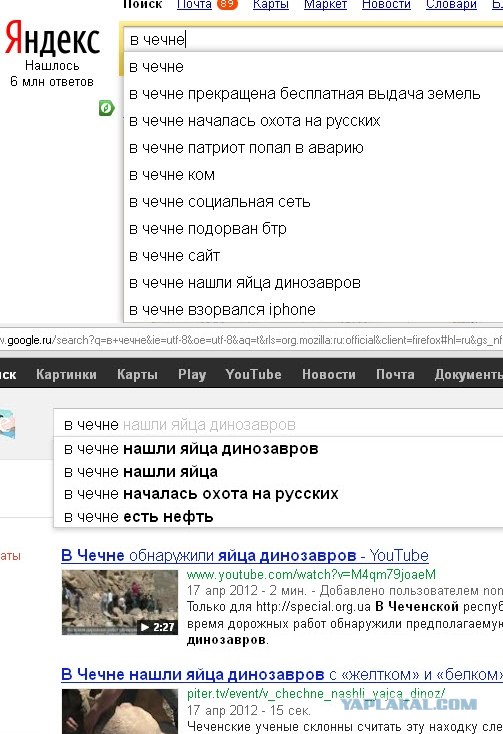Click the youtube.com/watch green URL
The height and width of the screenshot is (734, 503).
[311, 574]
